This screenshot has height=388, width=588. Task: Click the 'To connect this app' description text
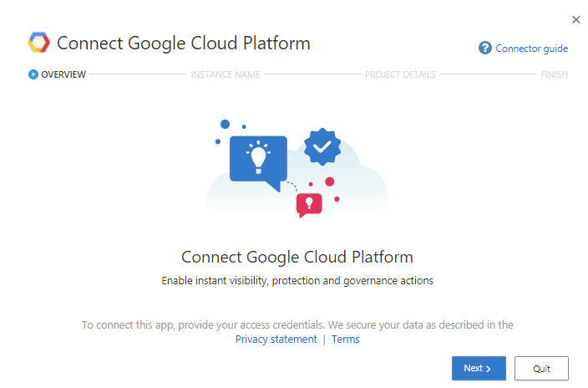pos(297,324)
